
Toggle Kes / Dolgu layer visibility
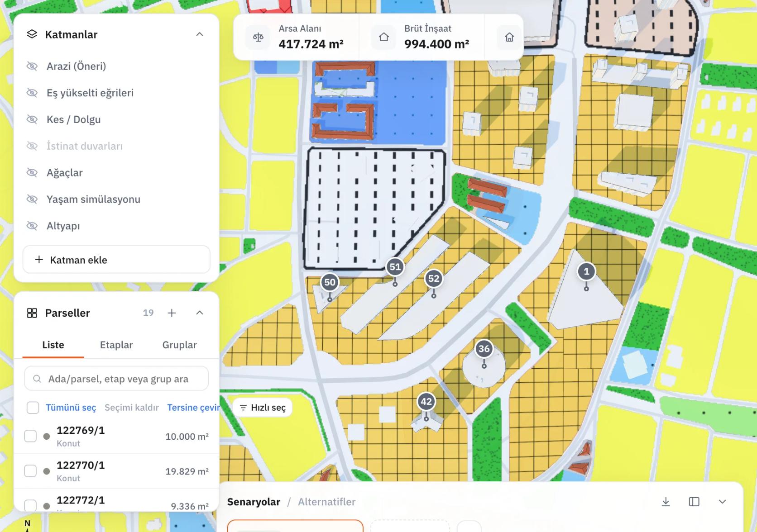32,119
